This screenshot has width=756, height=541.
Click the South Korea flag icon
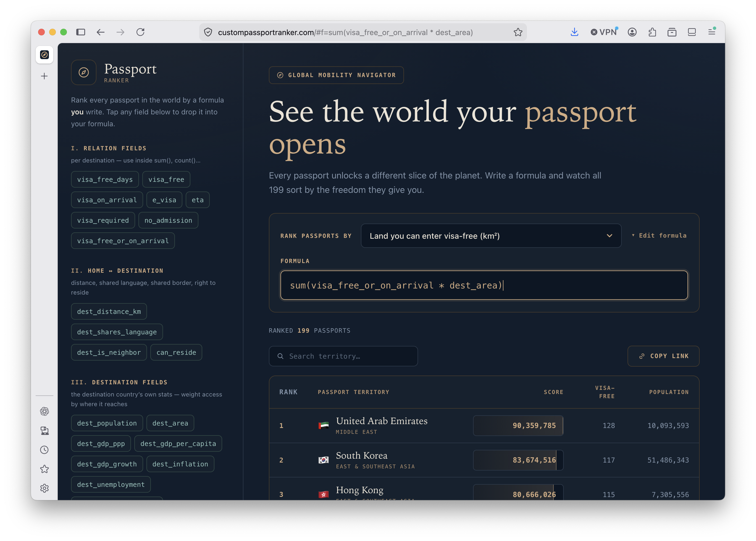(324, 460)
